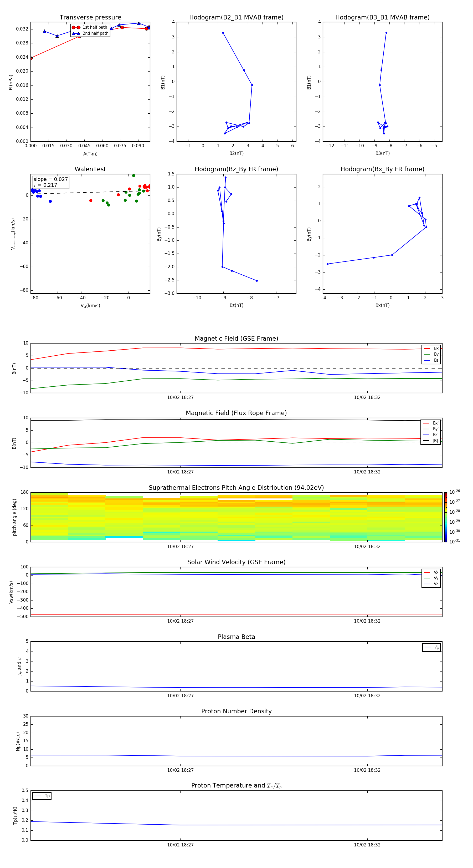Click '10/02 18:27' under the Plasma Beta plot
Screen dimensions: 473x868
tap(181, 695)
